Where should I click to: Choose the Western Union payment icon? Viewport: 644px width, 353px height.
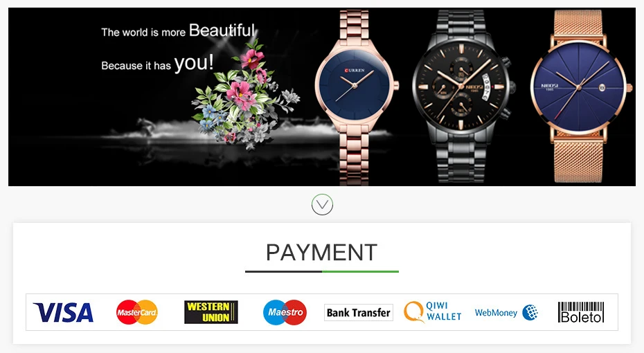(x=211, y=312)
